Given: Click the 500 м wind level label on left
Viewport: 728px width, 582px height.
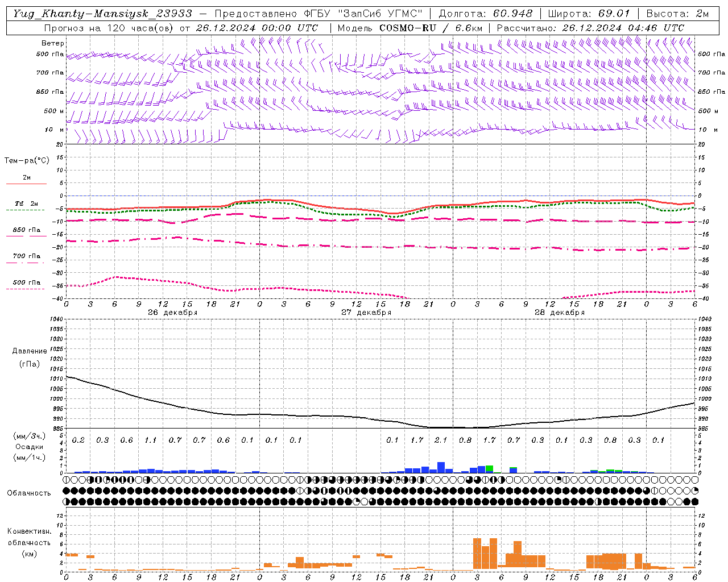Looking at the screenshot, I should tap(53, 111).
